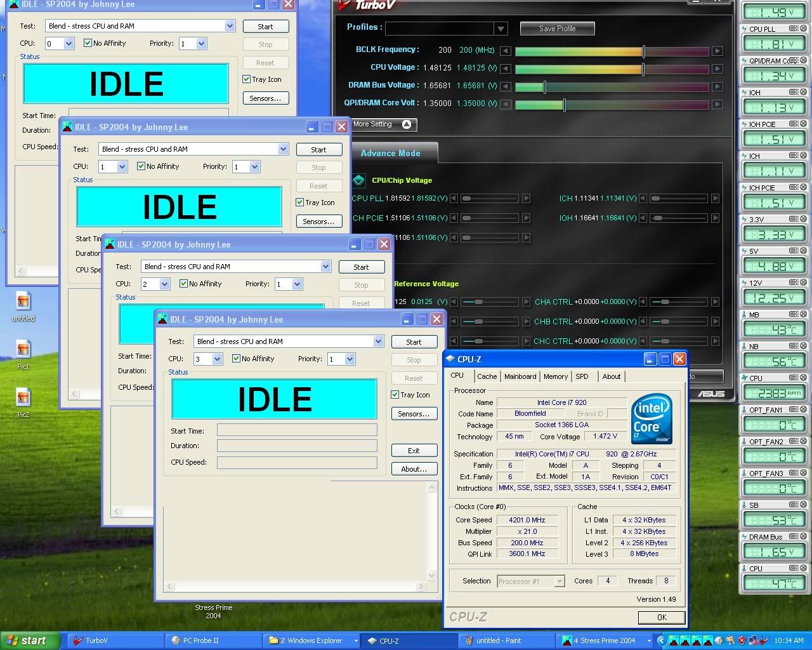
Task: Select the Pic1 desktop icon
Action: click(x=23, y=354)
